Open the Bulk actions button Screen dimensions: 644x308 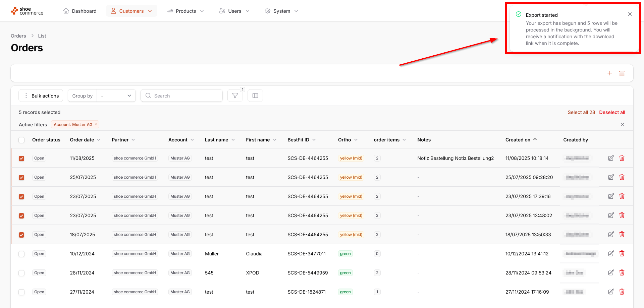pyautogui.click(x=41, y=96)
